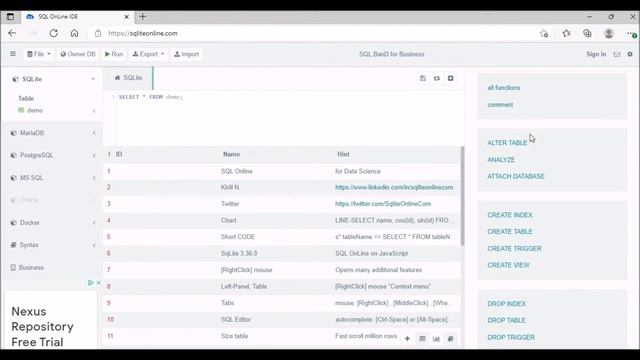The image size is (640, 360).
Task: Click the middle icon in editor header
Action: (x=437, y=78)
